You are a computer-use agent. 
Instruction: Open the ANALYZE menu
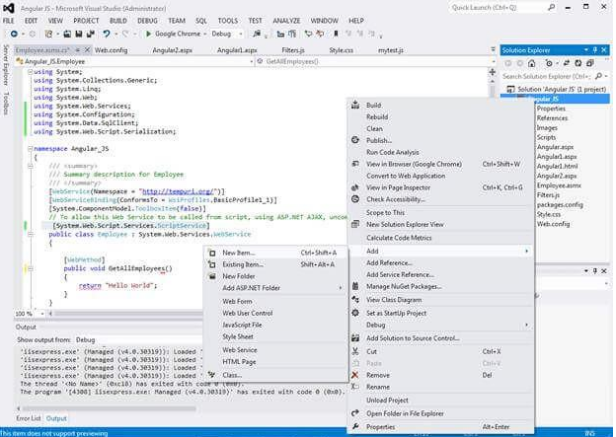286,21
